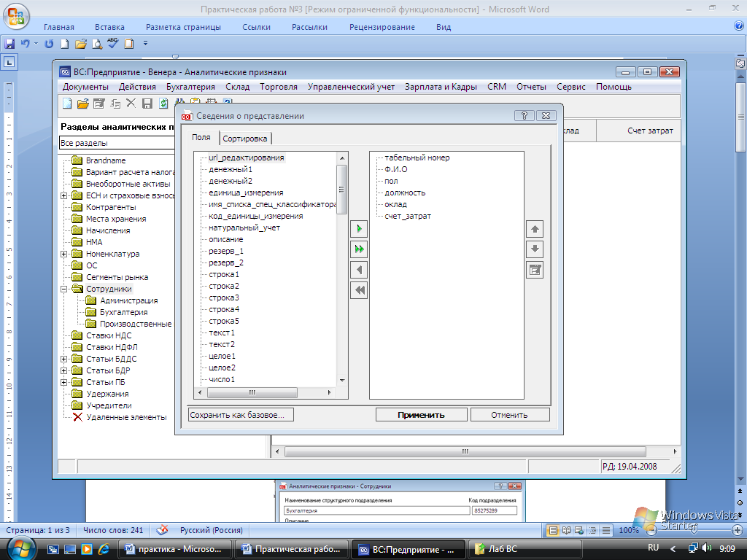Open the Действия menu

pyautogui.click(x=137, y=87)
